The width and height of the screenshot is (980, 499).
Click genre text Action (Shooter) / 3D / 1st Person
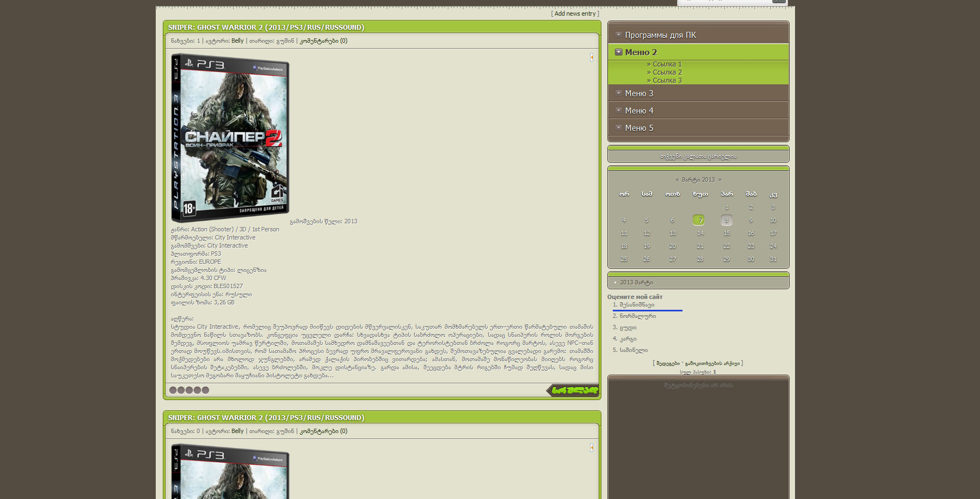(x=235, y=229)
